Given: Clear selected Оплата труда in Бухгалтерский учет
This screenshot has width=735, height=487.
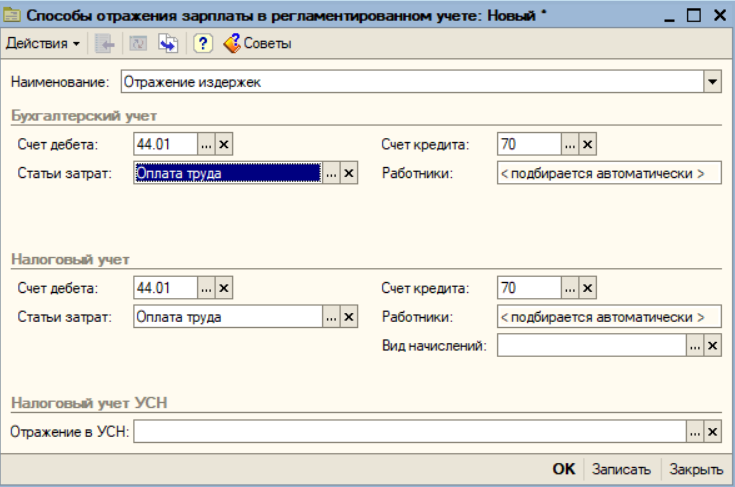Looking at the screenshot, I should (x=349, y=173).
